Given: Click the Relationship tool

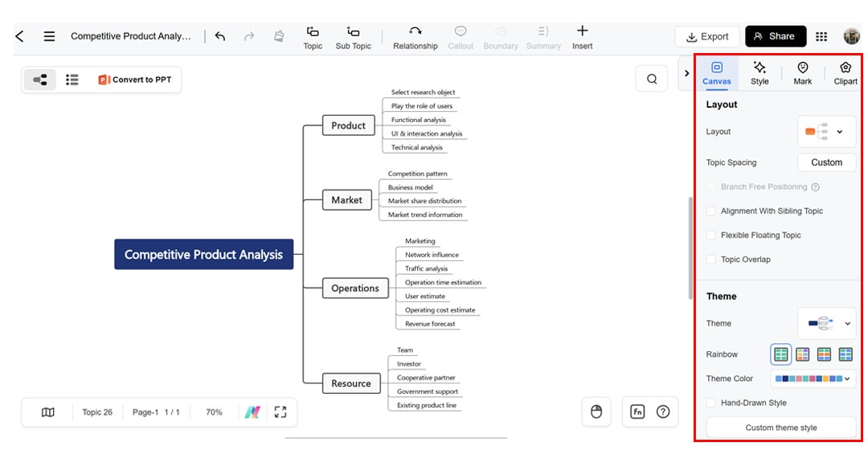Looking at the screenshot, I should 415,36.
